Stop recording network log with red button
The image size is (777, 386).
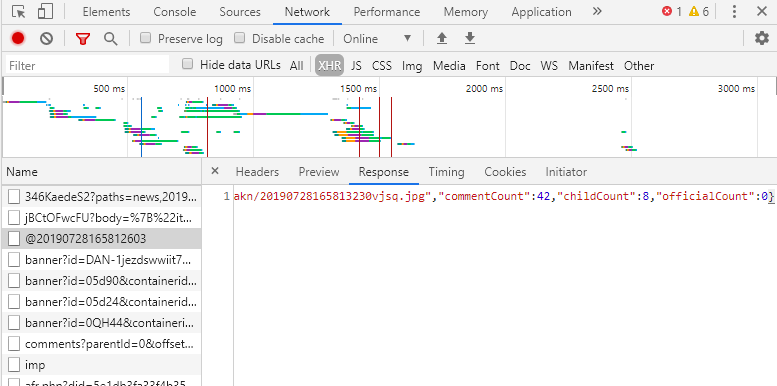(18, 38)
